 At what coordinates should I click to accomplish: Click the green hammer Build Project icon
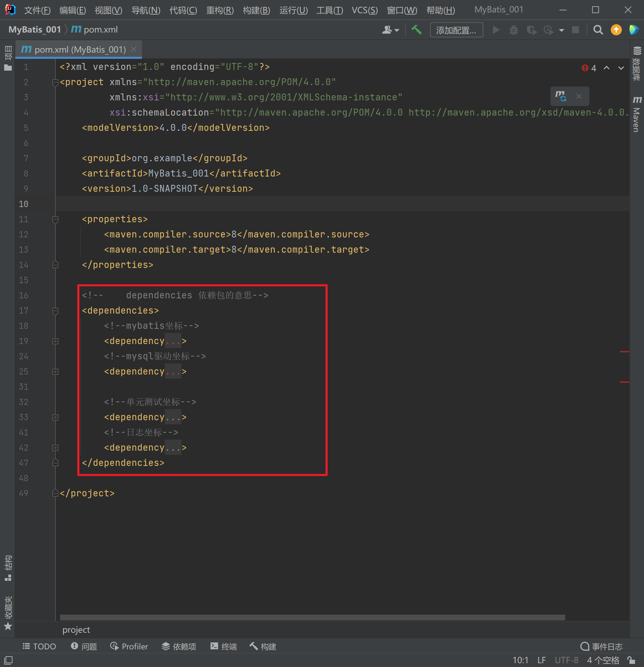[417, 30]
